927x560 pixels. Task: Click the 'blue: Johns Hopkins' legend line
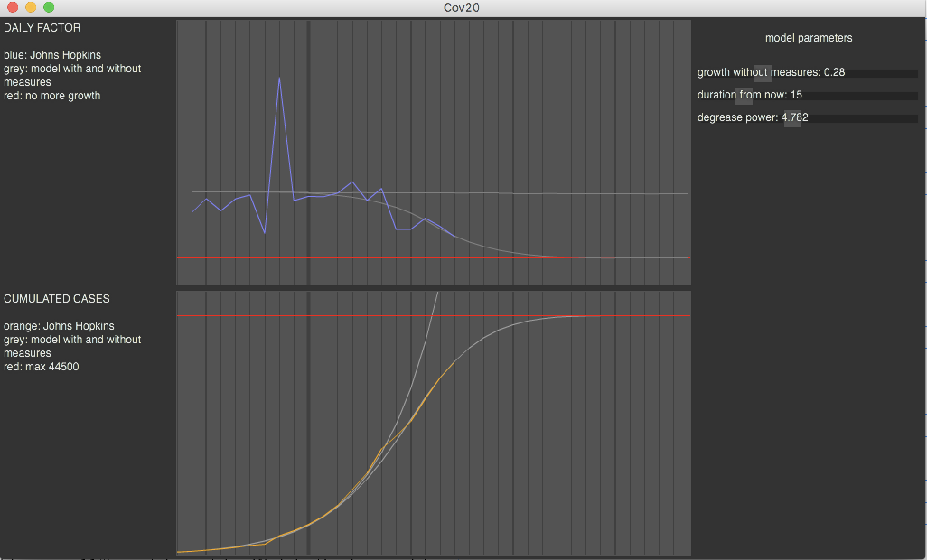tap(52, 55)
